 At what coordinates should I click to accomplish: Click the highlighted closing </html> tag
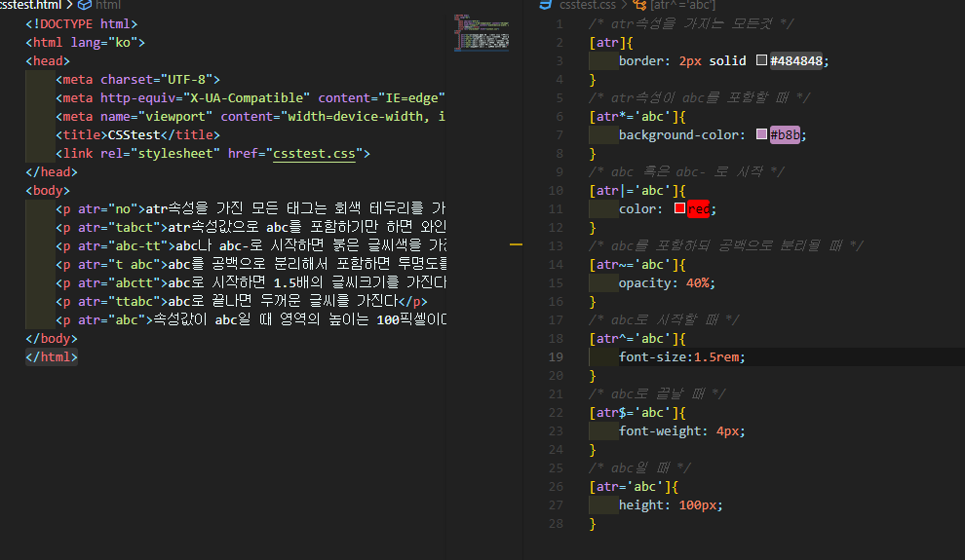pos(51,356)
